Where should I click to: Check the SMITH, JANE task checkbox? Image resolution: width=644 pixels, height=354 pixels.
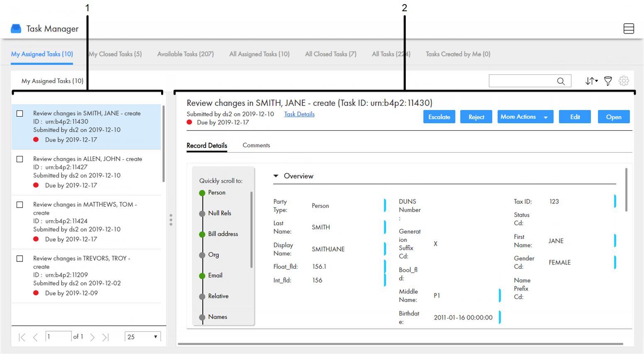point(20,114)
